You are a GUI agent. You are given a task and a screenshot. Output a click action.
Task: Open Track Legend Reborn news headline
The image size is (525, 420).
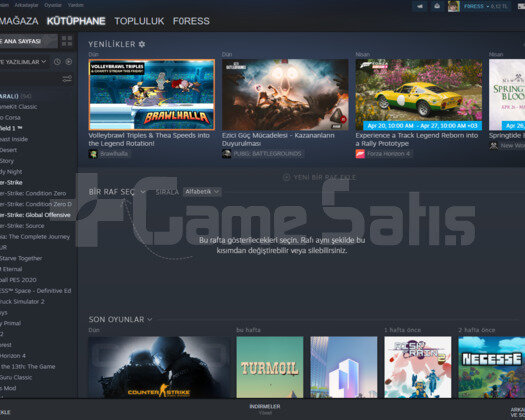click(x=417, y=139)
